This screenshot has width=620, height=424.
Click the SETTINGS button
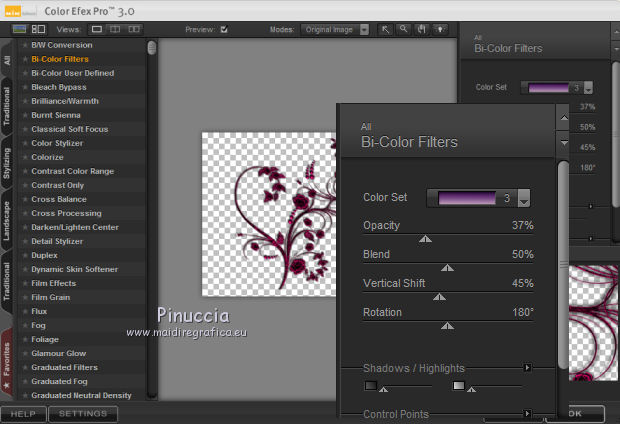[x=82, y=413]
